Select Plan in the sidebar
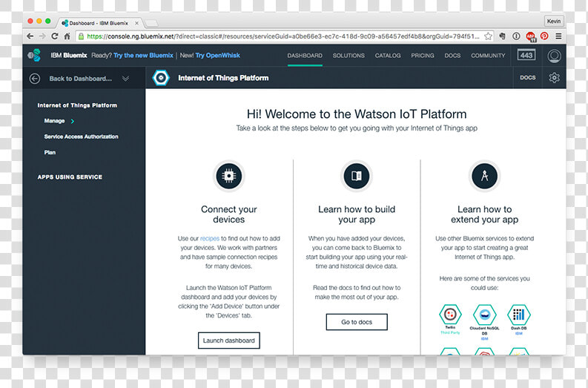 tap(50, 152)
